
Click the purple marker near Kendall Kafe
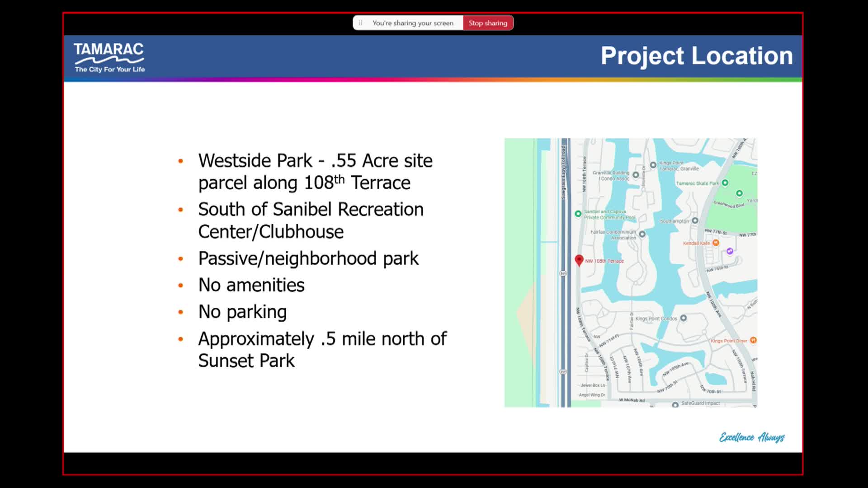tap(730, 251)
